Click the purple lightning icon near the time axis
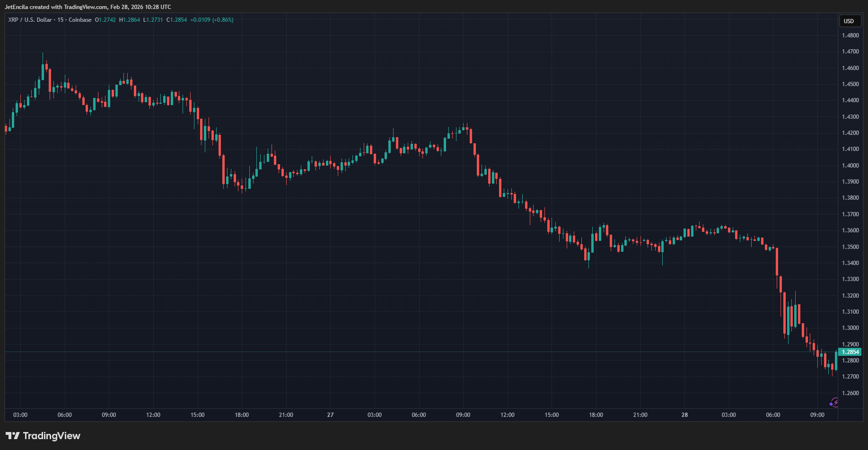 pos(834,403)
